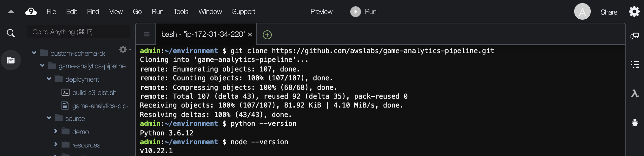The image size is (644, 156).
Task: Open the Run menu in the menu bar
Action: click(157, 12)
